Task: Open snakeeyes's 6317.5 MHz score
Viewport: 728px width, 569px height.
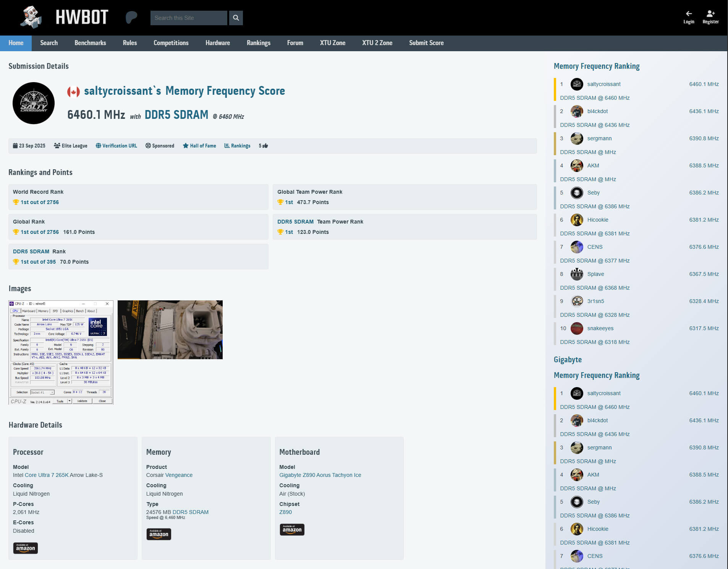Action: (x=704, y=328)
